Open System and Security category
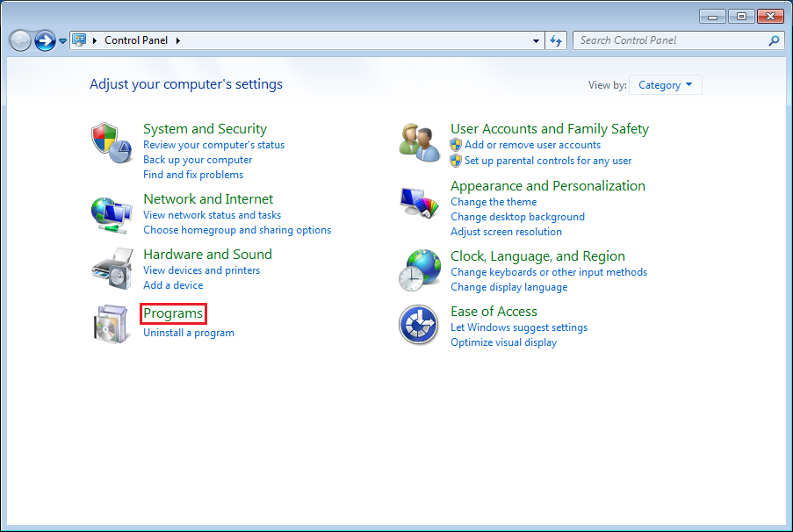 coord(205,129)
